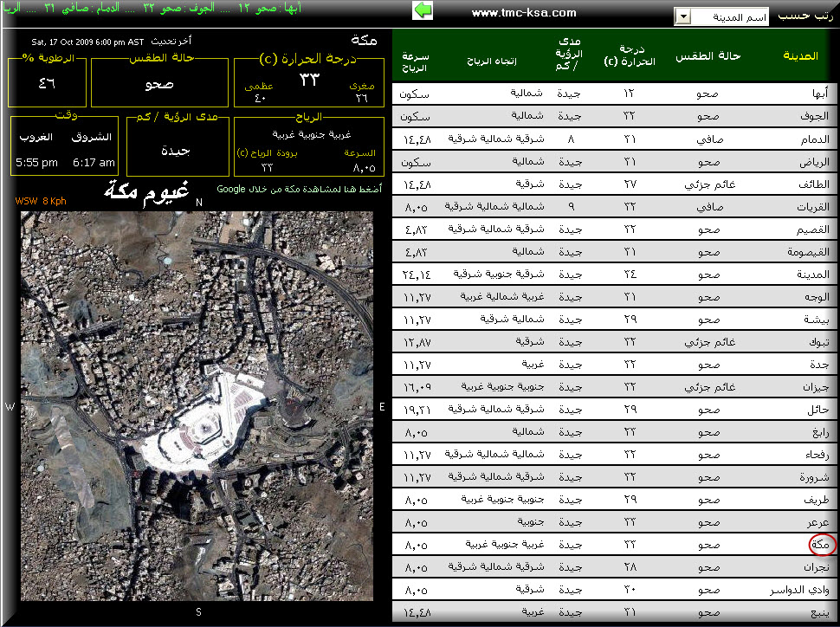
Task: Click the المدينة column header
Action: pyautogui.click(x=799, y=56)
